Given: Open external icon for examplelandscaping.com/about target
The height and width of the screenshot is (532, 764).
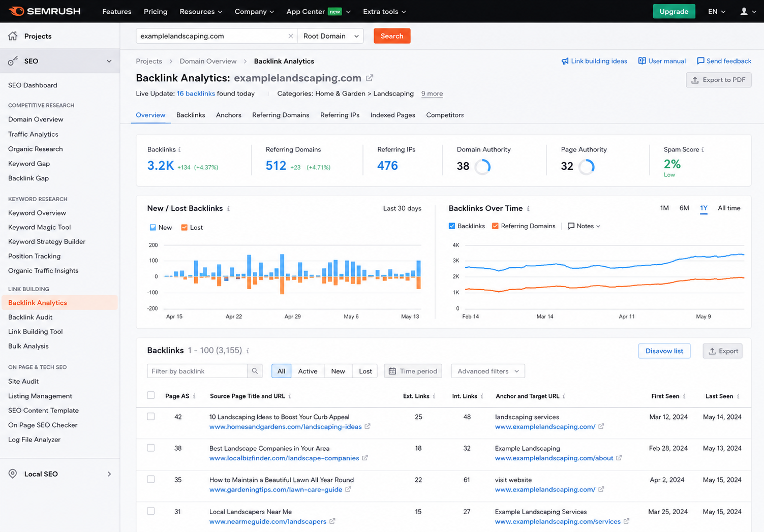Looking at the screenshot, I should (x=619, y=458).
